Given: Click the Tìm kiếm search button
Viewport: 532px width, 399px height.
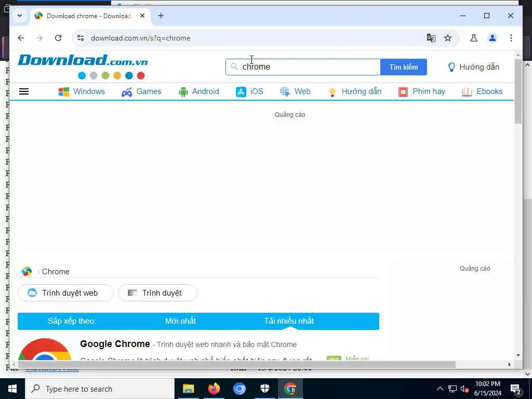Looking at the screenshot, I should point(403,67).
